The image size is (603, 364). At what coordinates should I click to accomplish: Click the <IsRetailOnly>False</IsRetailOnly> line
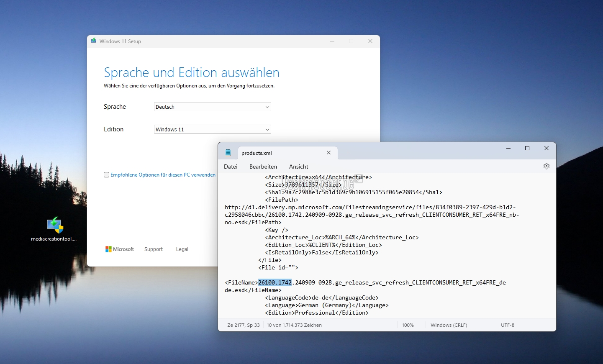pyautogui.click(x=322, y=252)
